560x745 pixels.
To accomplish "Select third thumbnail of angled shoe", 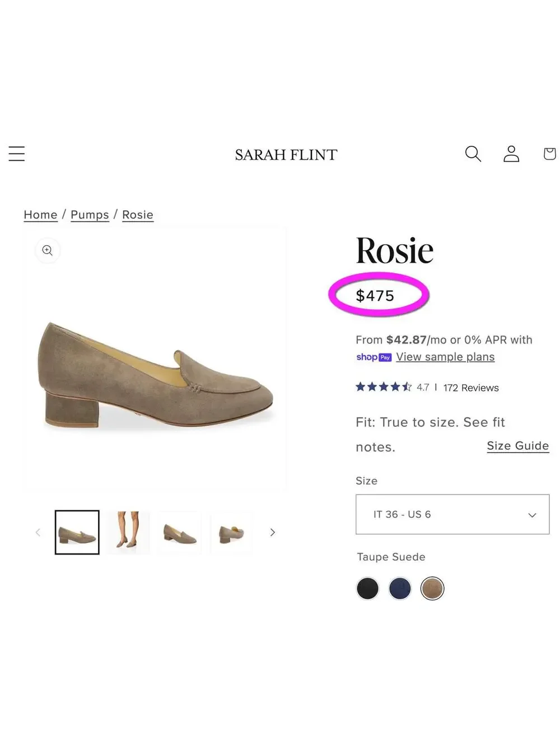I will [180, 532].
